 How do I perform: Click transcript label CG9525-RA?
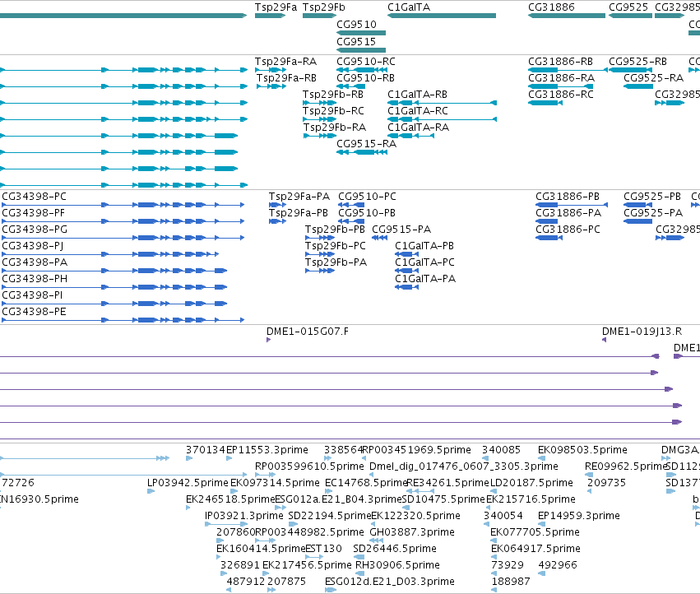tap(654, 77)
